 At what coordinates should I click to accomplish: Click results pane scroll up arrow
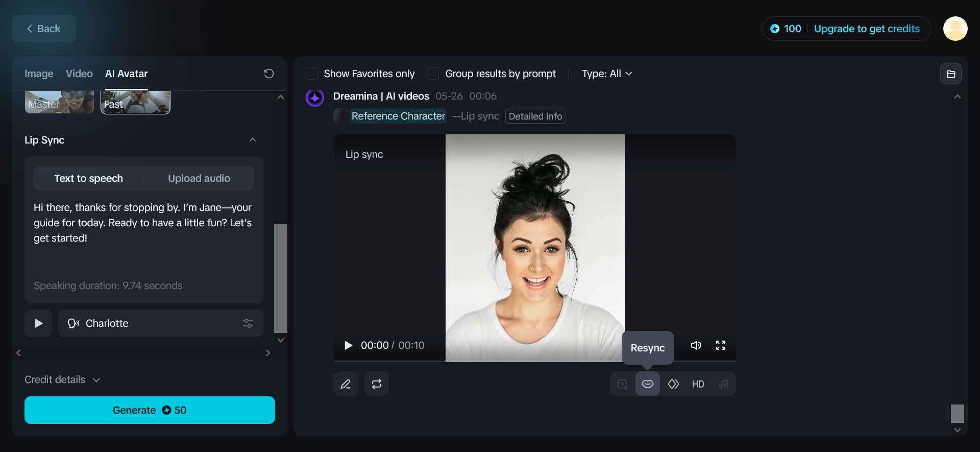(958, 97)
